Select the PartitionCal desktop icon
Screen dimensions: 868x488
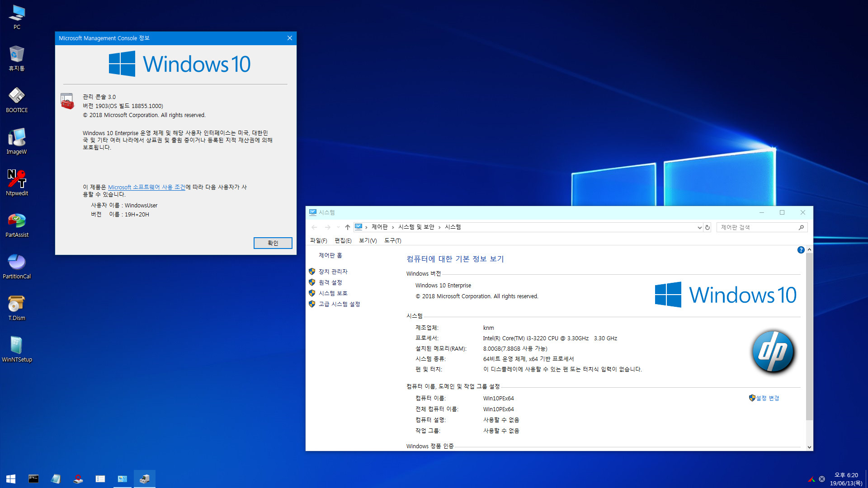(x=17, y=266)
